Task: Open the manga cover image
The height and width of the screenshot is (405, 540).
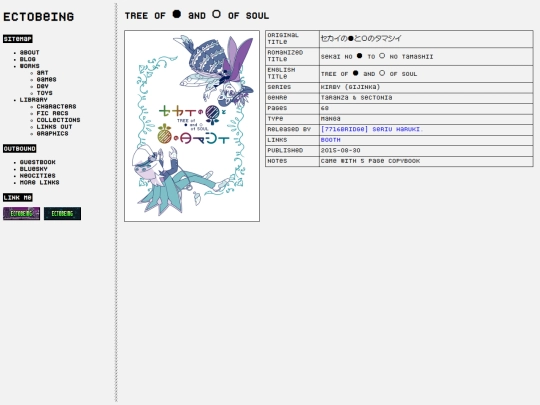Action: tap(192, 126)
